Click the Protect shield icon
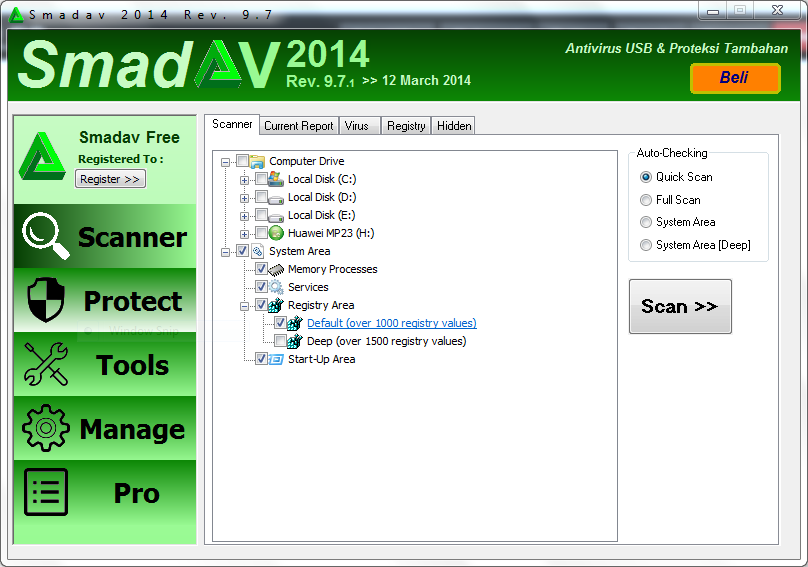The height and width of the screenshot is (567, 808). click(x=46, y=300)
